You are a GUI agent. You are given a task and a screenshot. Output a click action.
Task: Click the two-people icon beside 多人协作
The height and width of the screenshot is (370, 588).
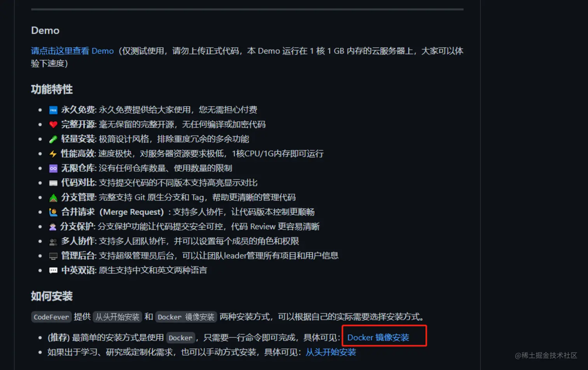[x=53, y=241]
